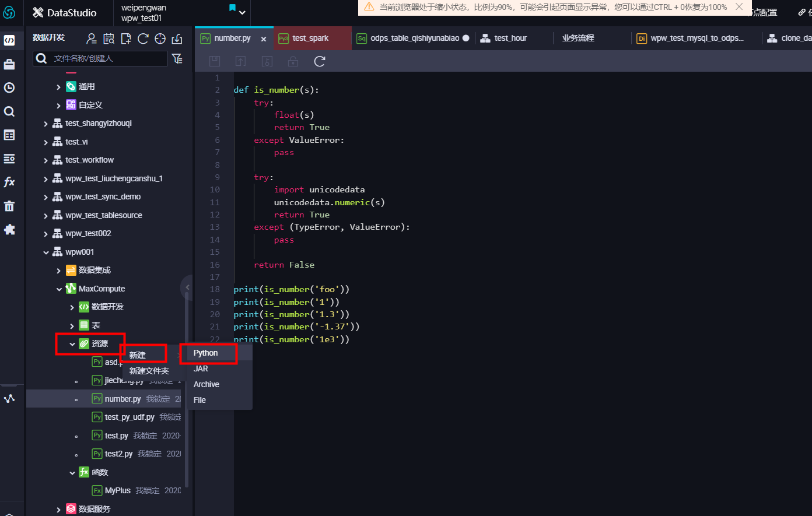Image resolution: width=812 pixels, height=516 pixels.
Task: Switch to the odps_table_qishiyunabiao tab
Action: 413,38
